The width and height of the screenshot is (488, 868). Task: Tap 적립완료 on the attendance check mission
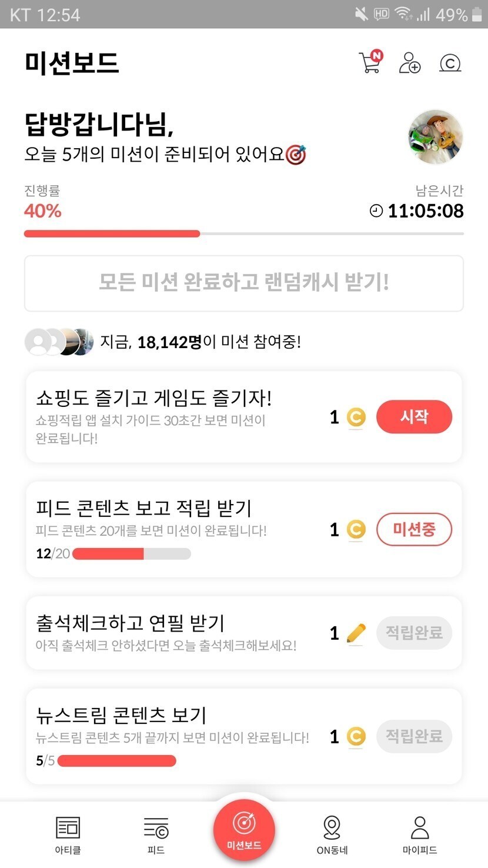coord(414,633)
